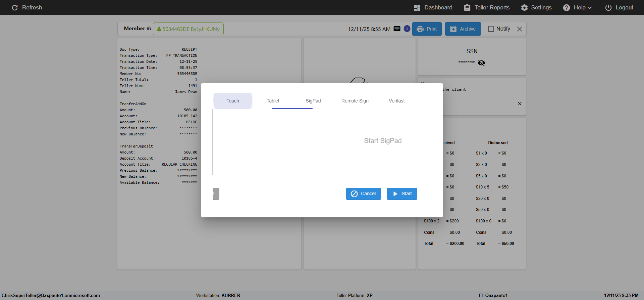The height and width of the screenshot is (300, 644).
Task: Clear the client note with small X
Action: click(x=520, y=104)
